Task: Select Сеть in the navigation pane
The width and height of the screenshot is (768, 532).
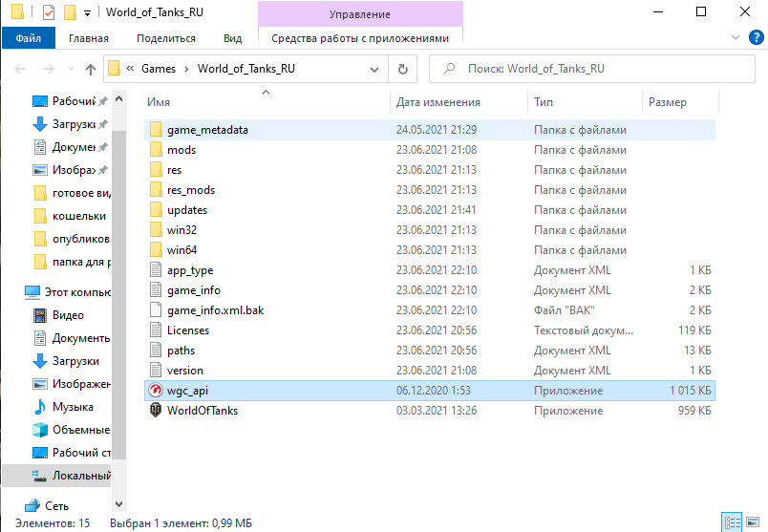Action: tap(47, 505)
